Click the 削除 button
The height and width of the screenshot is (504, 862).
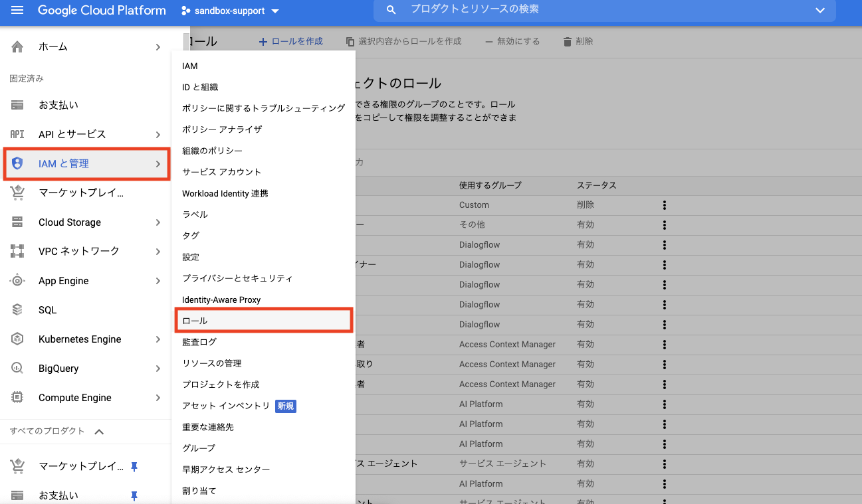578,41
